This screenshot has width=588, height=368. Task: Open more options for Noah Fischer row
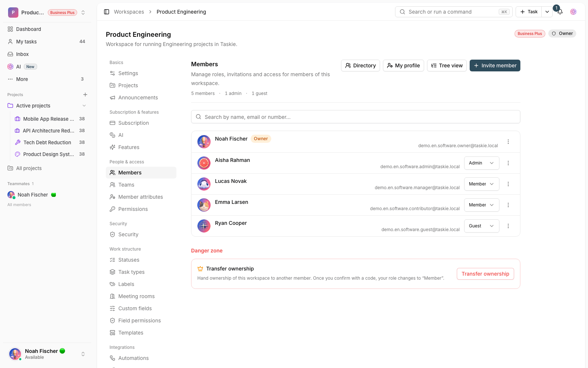pyautogui.click(x=508, y=142)
